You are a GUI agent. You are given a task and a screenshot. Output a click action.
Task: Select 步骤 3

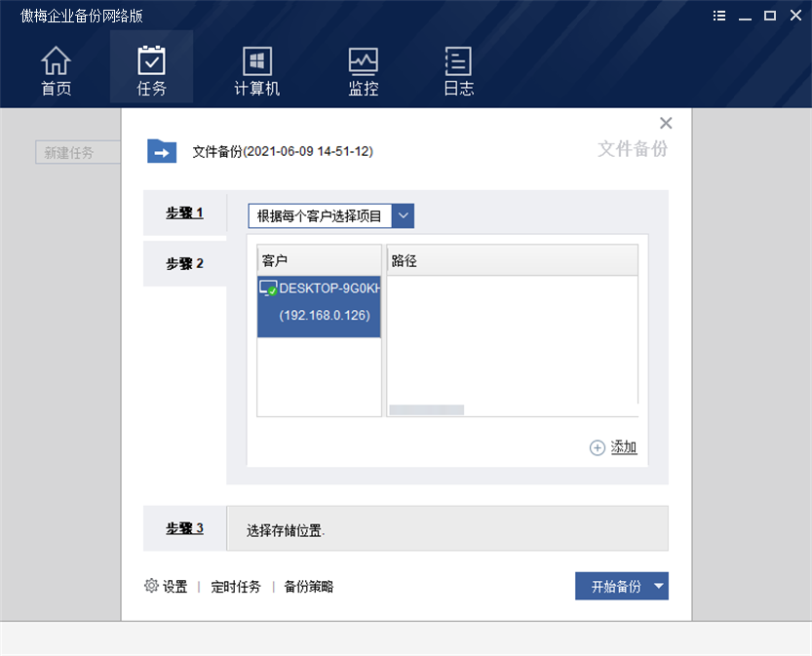pos(185,528)
